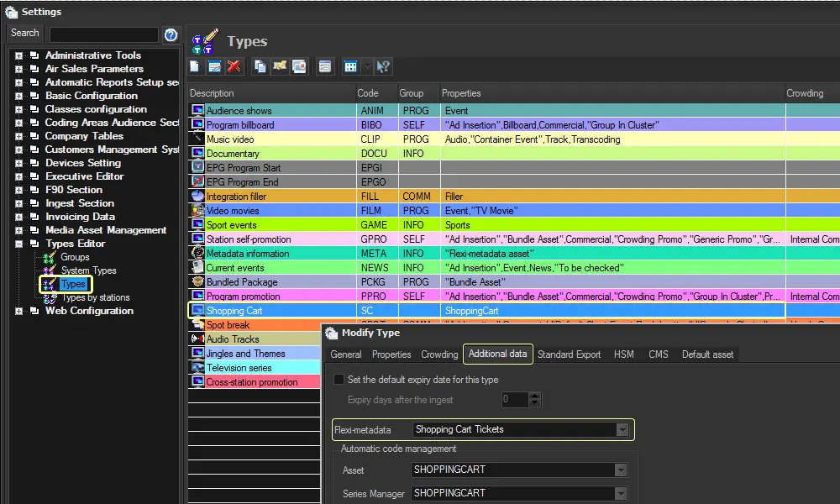Click the Integration filler row icon
Screen dimensions: 840x504
point(197,196)
